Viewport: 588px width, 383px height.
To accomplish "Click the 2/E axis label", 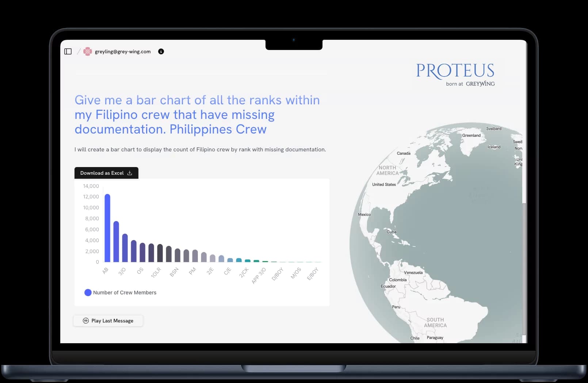I will [x=210, y=271].
